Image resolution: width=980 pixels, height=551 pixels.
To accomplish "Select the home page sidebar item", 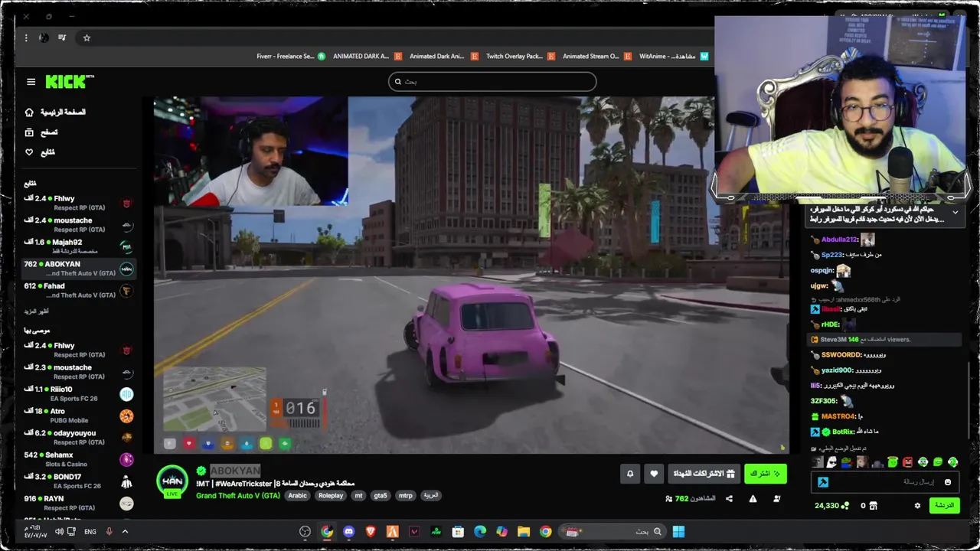I will pos(55,112).
